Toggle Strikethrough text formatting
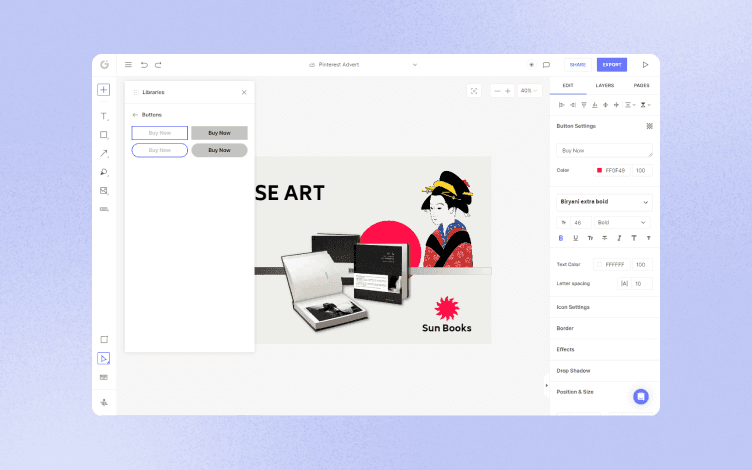Image resolution: width=752 pixels, height=470 pixels. (605, 238)
